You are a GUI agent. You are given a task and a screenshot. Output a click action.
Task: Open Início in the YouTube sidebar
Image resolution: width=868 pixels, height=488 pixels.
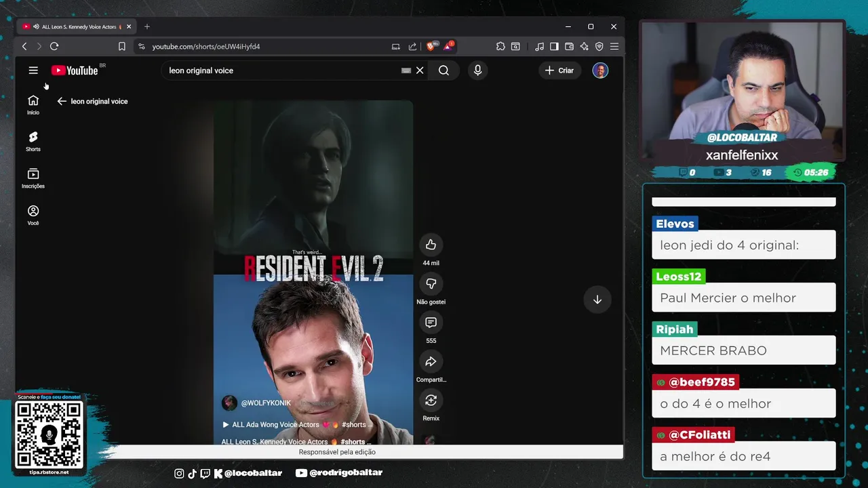tap(33, 105)
